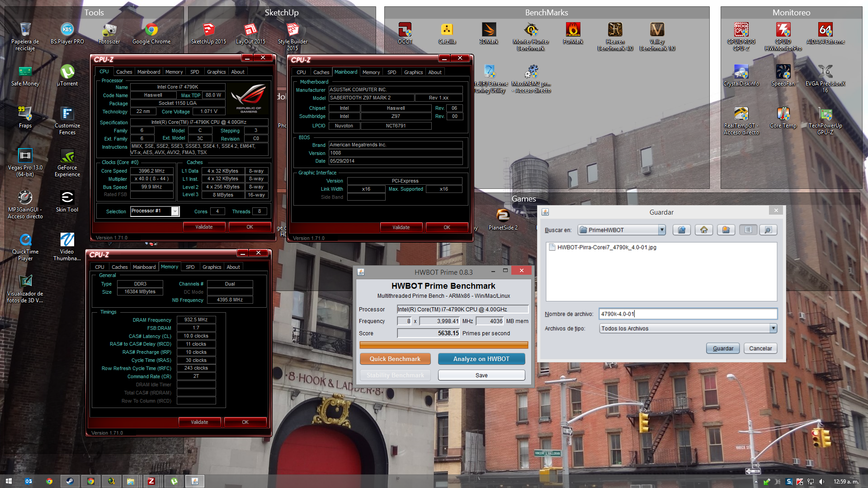This screenshot has width=868, height=488.
Task: Click OK in Mainboard CPU-Z window
Action: coord(447,227)
